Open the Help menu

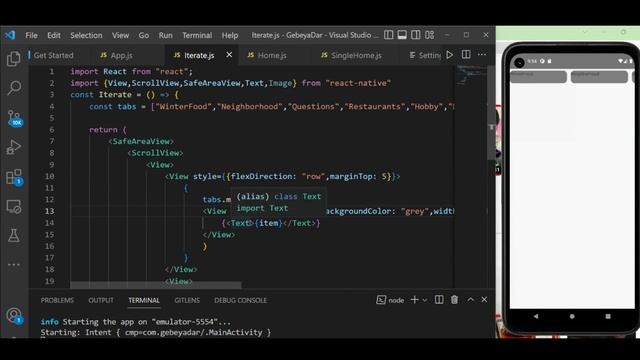(230, 36)
